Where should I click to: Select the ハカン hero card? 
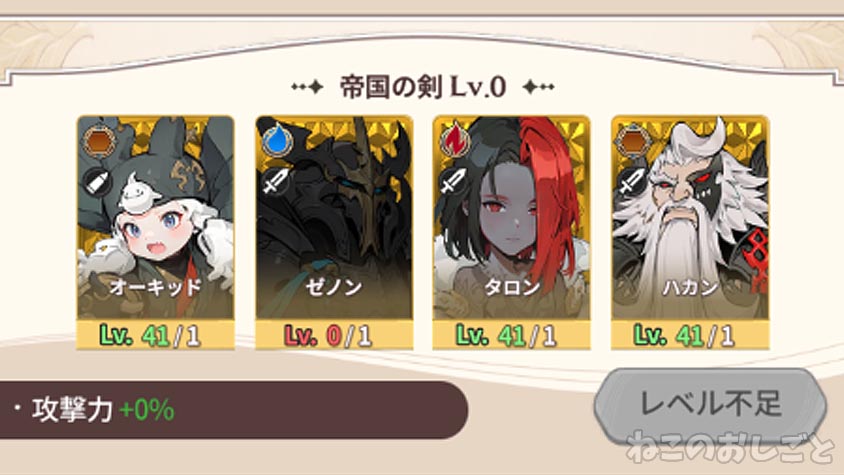tap(690, 233)
